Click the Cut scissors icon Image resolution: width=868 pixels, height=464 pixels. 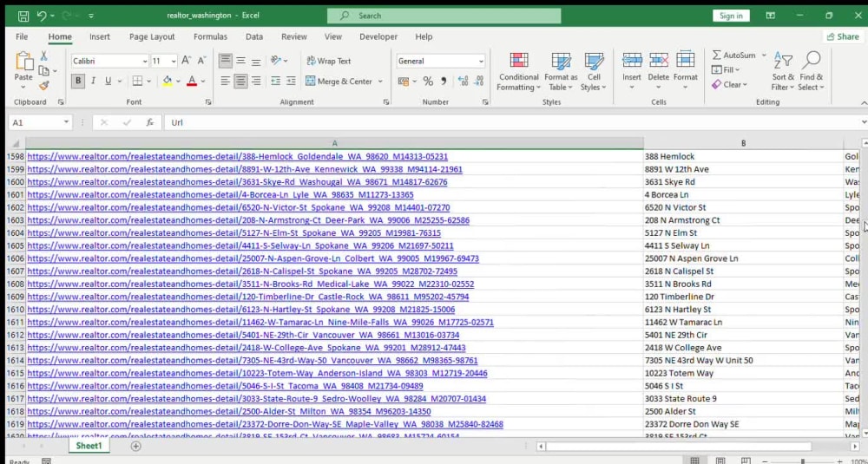(x=43, y=56)
